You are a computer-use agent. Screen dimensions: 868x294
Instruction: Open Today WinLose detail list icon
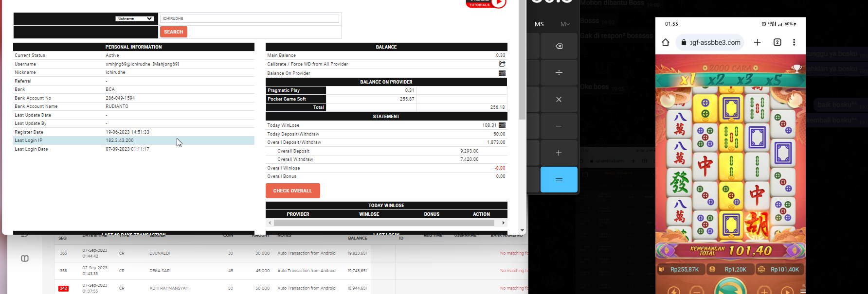point(502,125)
